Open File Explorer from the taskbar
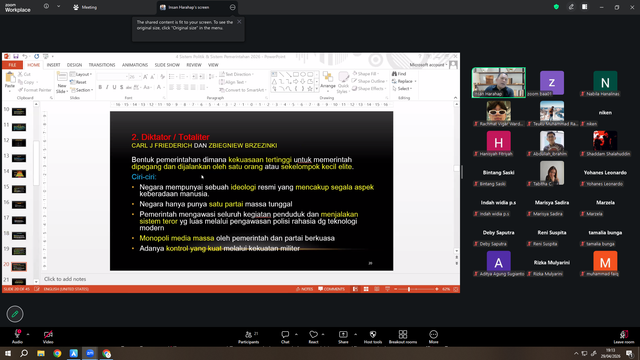 tap(41, 353)
